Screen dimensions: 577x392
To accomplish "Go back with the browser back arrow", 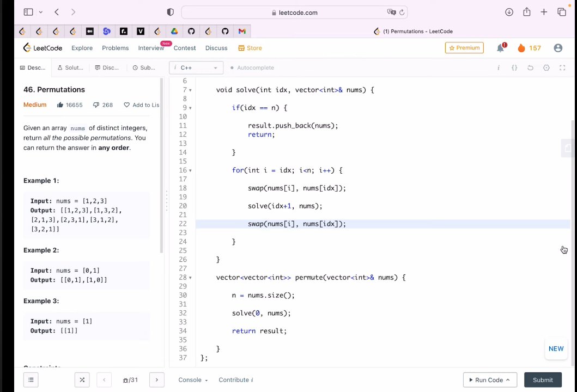I will 57,12.
